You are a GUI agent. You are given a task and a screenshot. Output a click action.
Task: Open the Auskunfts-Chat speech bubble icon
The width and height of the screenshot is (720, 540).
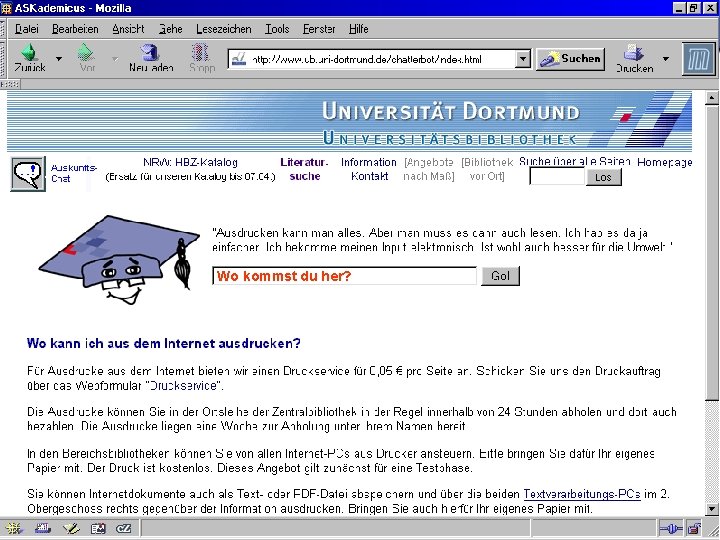28,174
